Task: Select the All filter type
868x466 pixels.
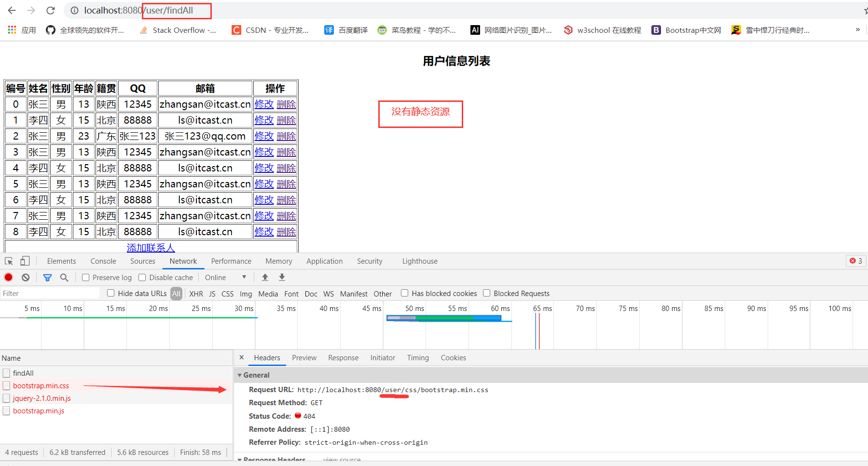Action: (x=176, y=294)
